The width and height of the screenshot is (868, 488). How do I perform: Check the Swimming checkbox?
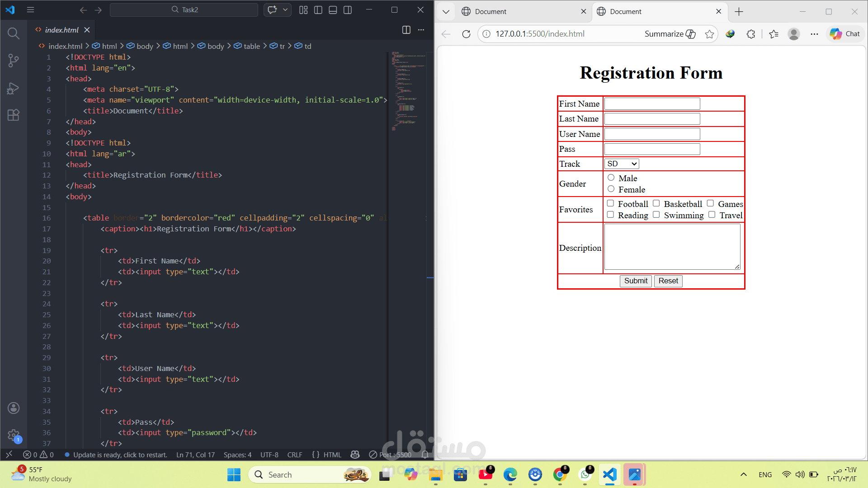tap(656, 215)
